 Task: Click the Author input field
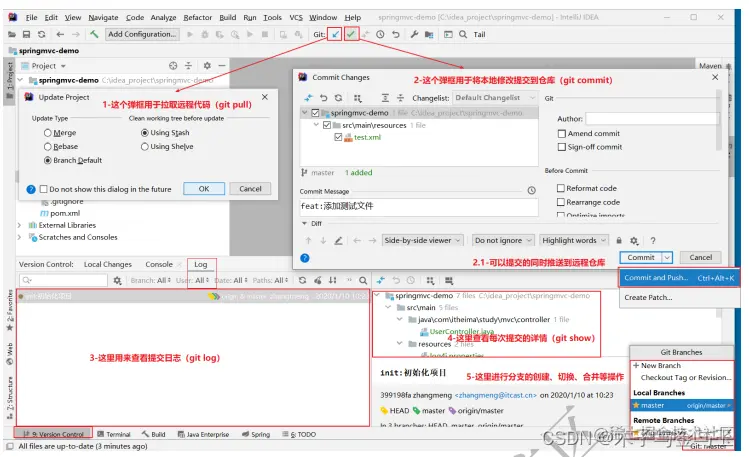[x=652, y=118]
